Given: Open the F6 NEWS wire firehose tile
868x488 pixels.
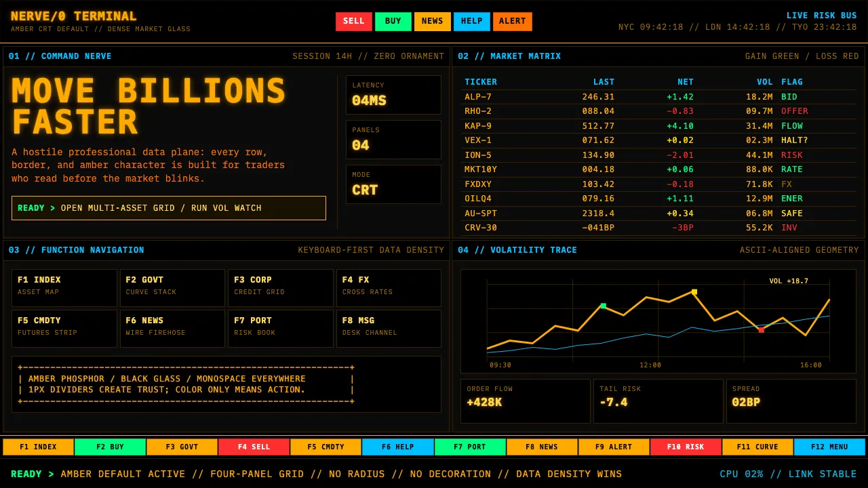Looking at the screenshot, I should [172, 329].
